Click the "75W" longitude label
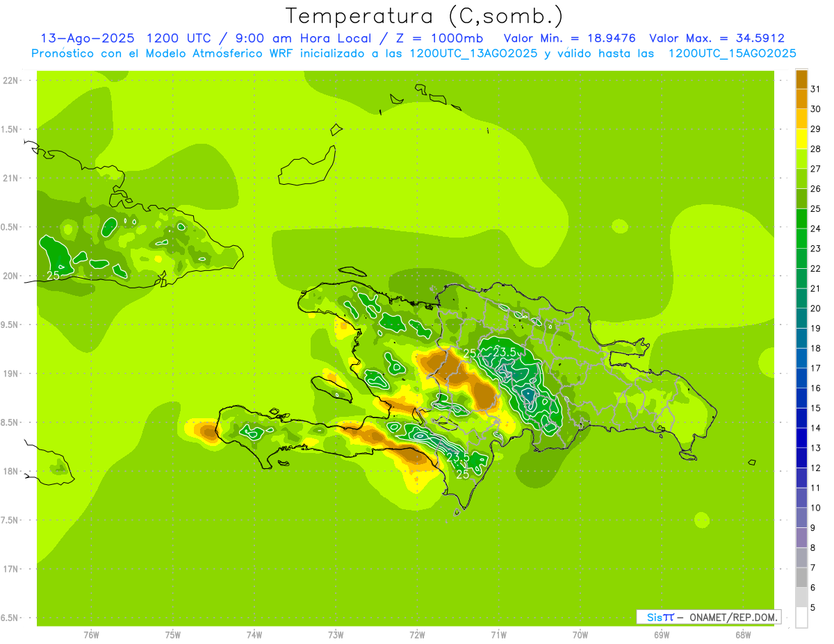Screen dimensions: 834x644 click(173, 635)
